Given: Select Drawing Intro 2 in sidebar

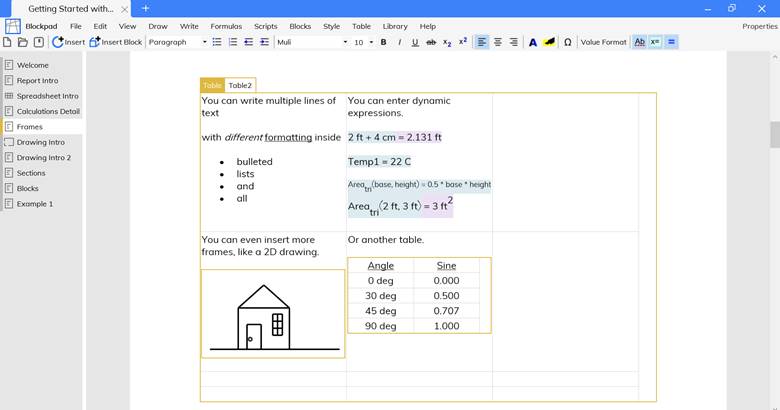Looking at the screenshot, I should (x=42, y=158).
